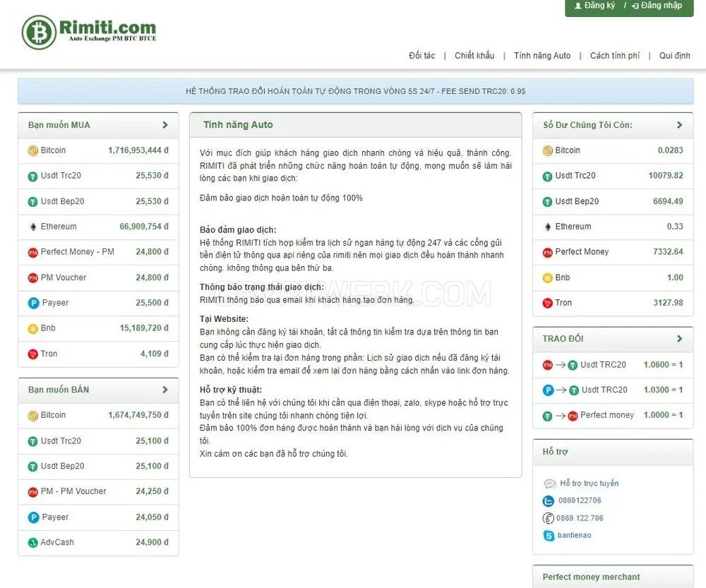706x588 pixels.
Task: Click the Hỗ trợ panel heading
Action: (555, 452)
